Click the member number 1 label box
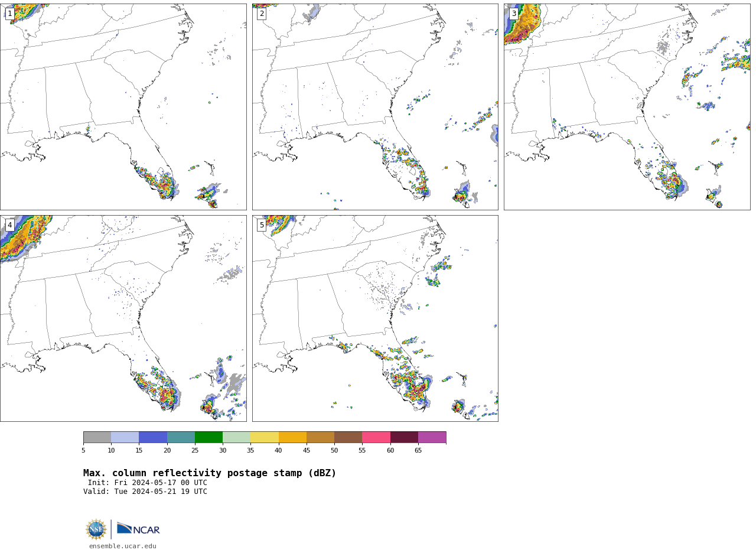This screenshot has width=756, height=553. point(9,14)
